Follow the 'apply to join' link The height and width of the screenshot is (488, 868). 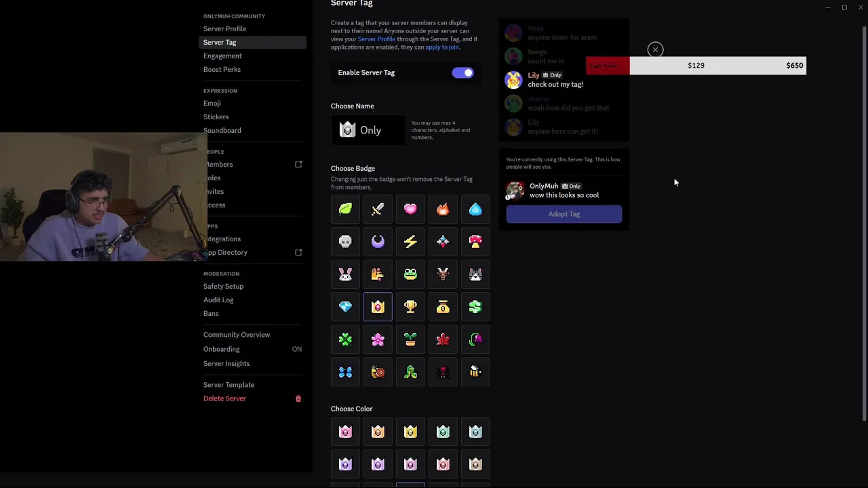click(442, 47)
